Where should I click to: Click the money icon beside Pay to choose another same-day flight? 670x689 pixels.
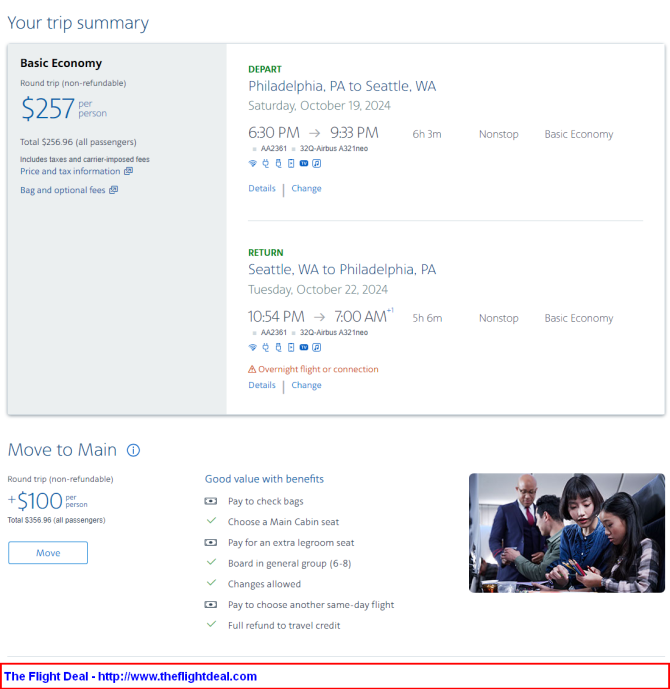[x=211, y=605]
